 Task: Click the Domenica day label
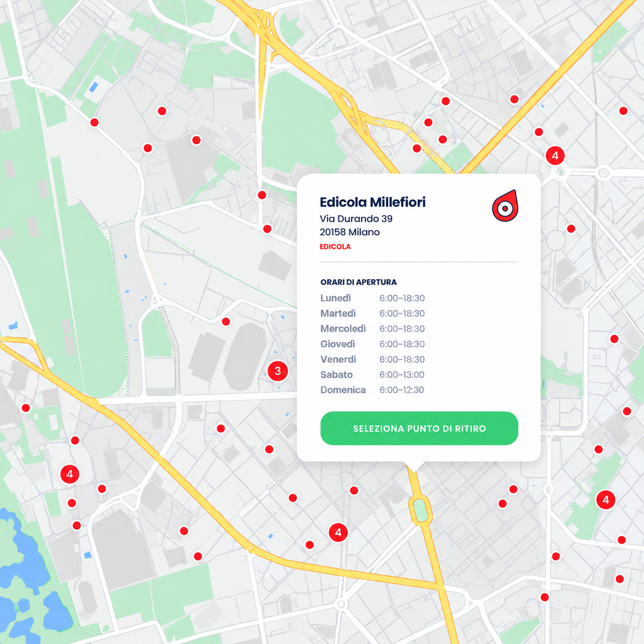(x=343, y=390)
